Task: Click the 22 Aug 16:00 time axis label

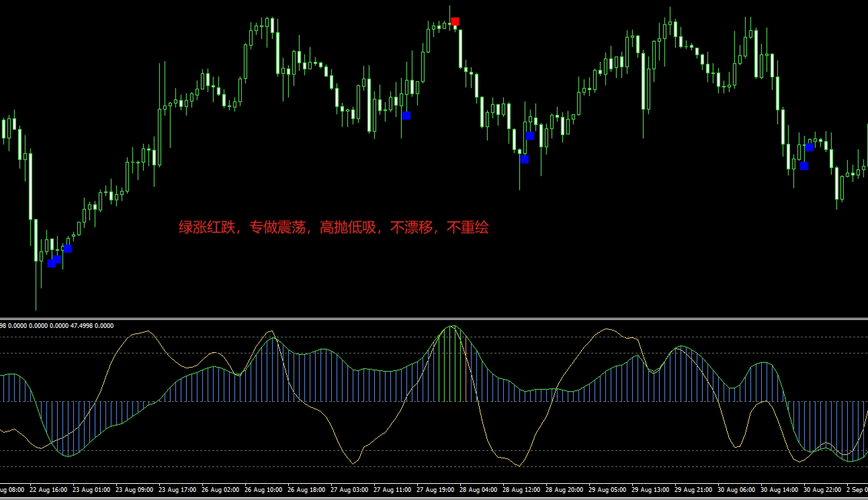Action: tap(48, 490)
